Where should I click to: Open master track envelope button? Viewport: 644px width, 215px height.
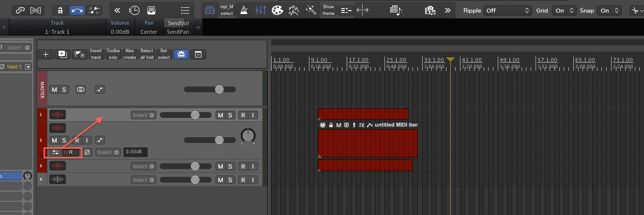point(100,89)
